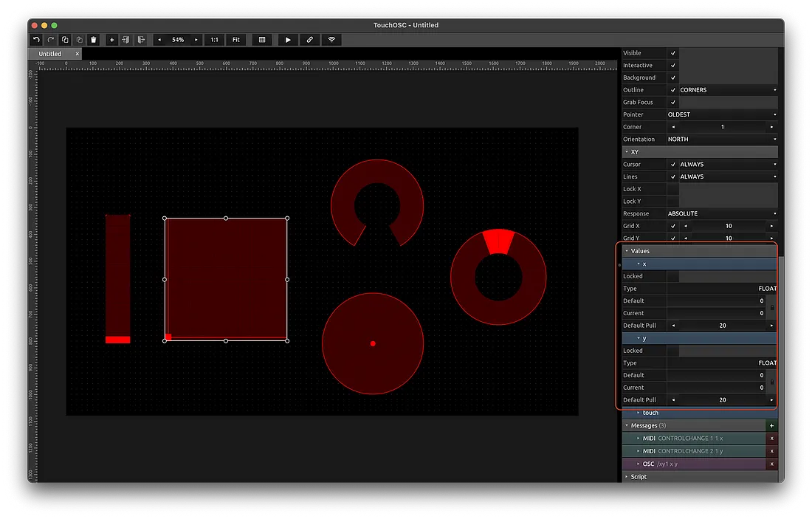Open the Orientation NORTH dropdown
This screenshot has height=519, width=812.
[x=722, y=140]
